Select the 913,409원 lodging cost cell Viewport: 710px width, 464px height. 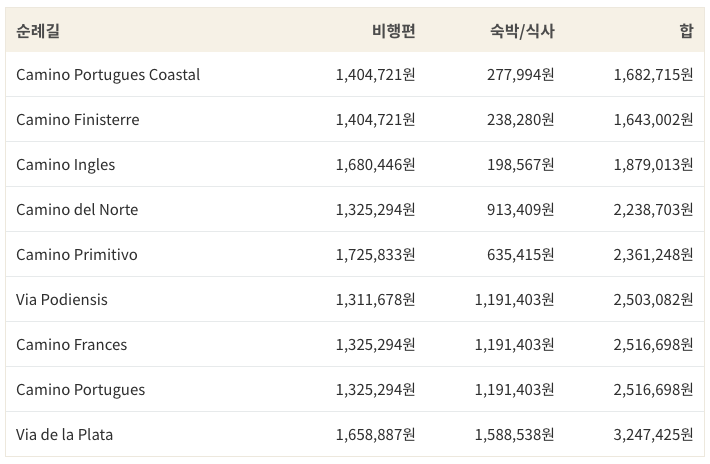click(521, 210)
